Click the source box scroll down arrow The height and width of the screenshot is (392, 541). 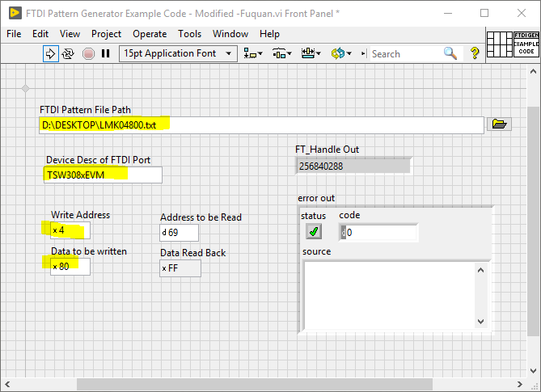[x=480, y=322]
